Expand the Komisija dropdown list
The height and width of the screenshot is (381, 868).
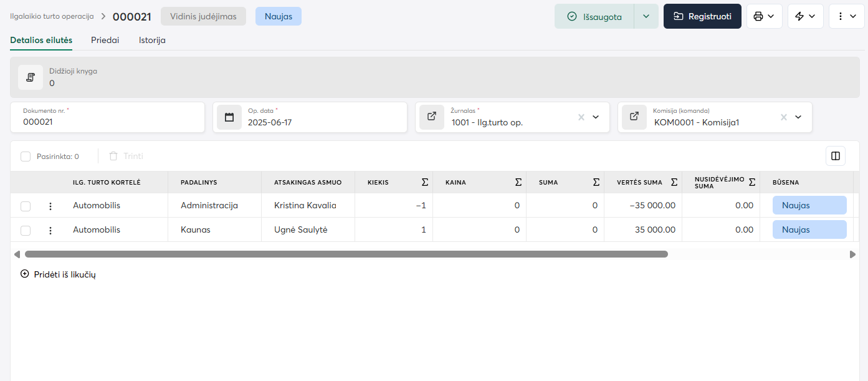(x=798, y=117)
